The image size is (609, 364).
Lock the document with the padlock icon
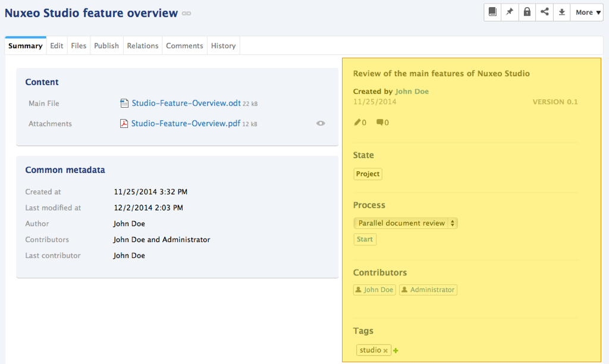pos(527,12)
